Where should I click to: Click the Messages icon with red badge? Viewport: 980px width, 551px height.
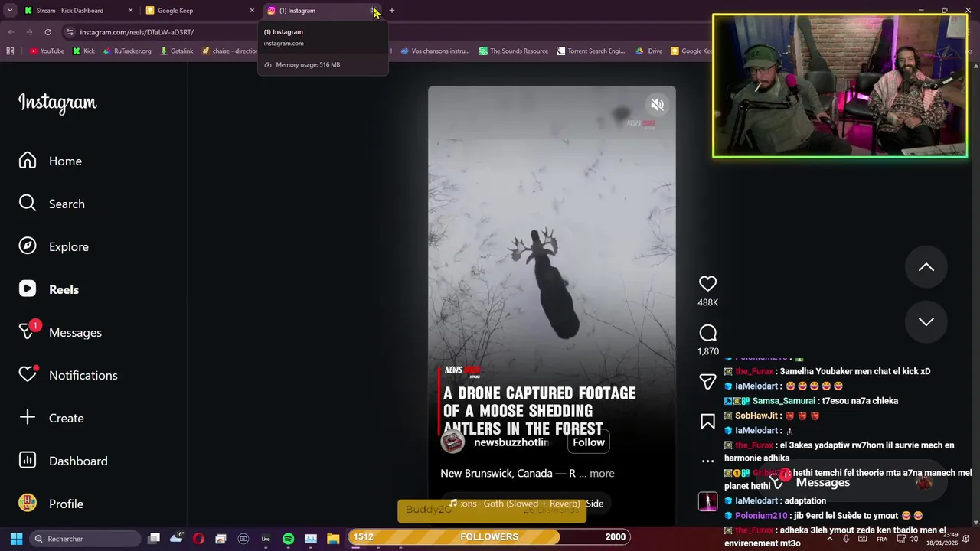(28, 331)
